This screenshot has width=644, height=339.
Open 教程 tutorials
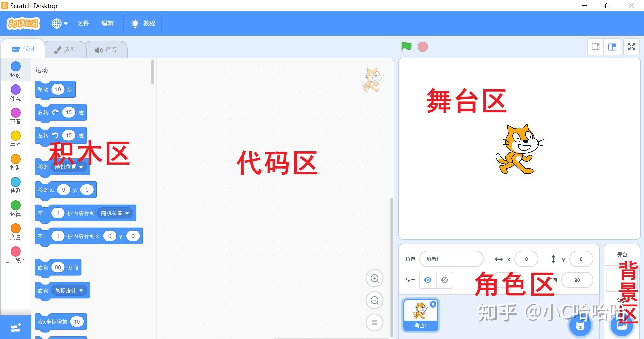[x=143, y=23]
